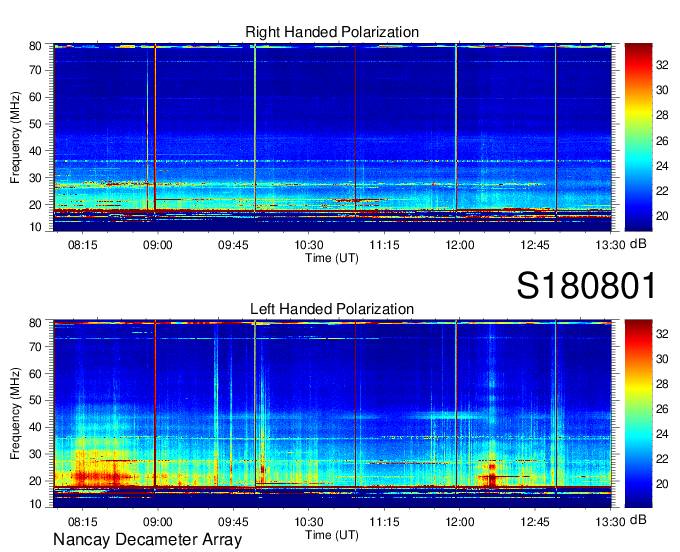Click the 'Left Handed Polarization' title
The height and width of the screenshot is (552, 680).
click(332, 309)
